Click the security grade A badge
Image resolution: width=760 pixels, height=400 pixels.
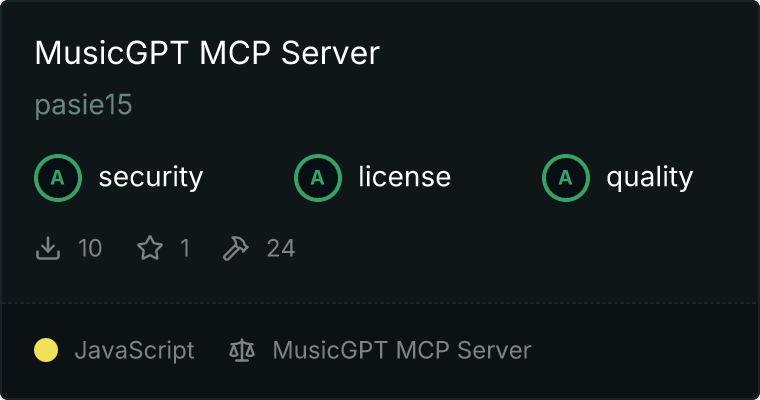pos(58,177)
